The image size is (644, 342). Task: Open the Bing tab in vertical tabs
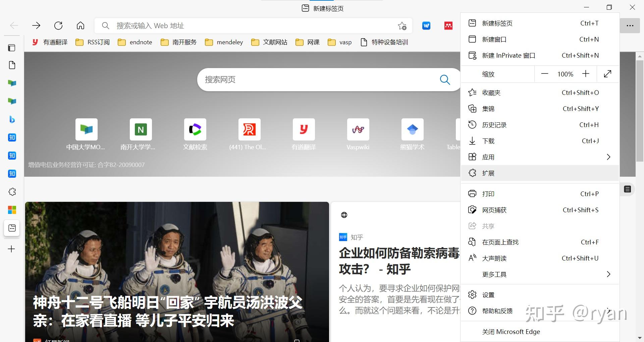click(12, 119)
